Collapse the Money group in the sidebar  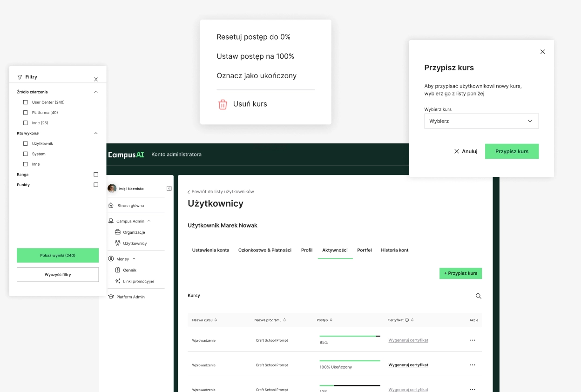(134, 259)
